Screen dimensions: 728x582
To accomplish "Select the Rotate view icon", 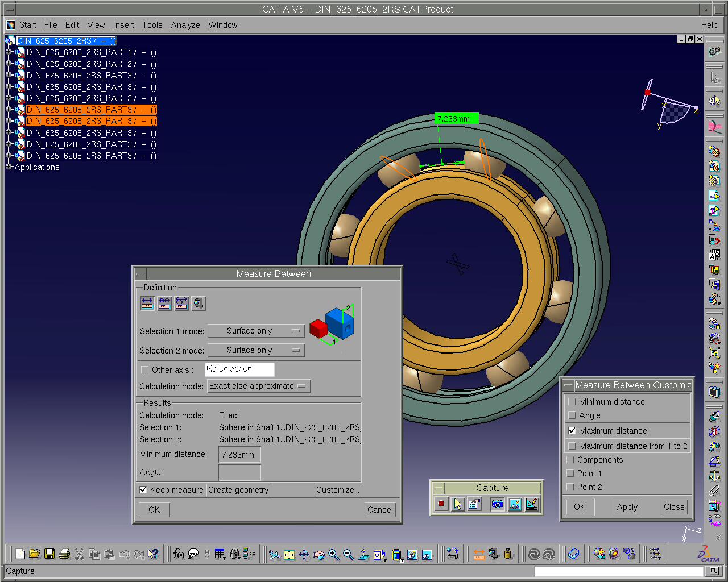I will click(318, 554).
